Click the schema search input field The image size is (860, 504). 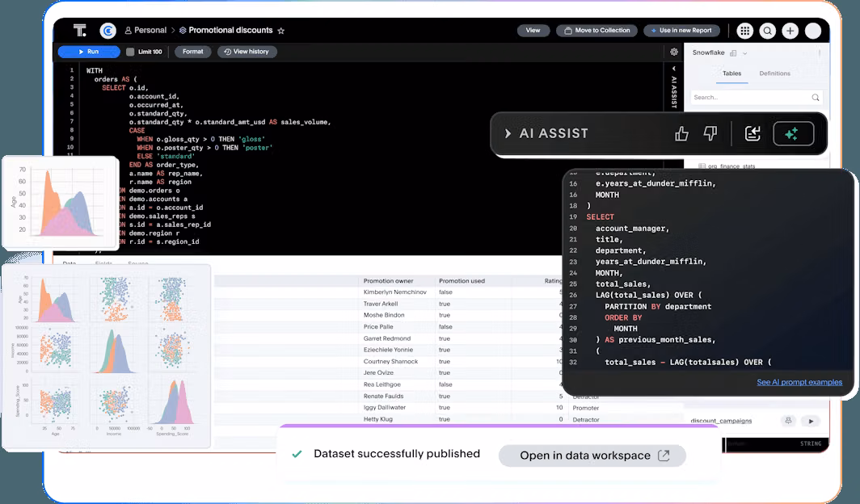tap(750, 97)
